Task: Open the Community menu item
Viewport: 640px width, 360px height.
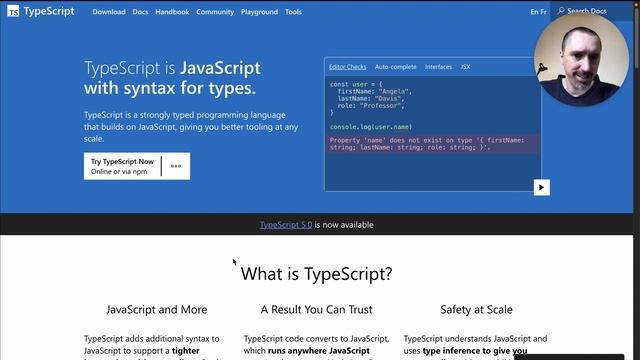Action: [x=215, y=12]
